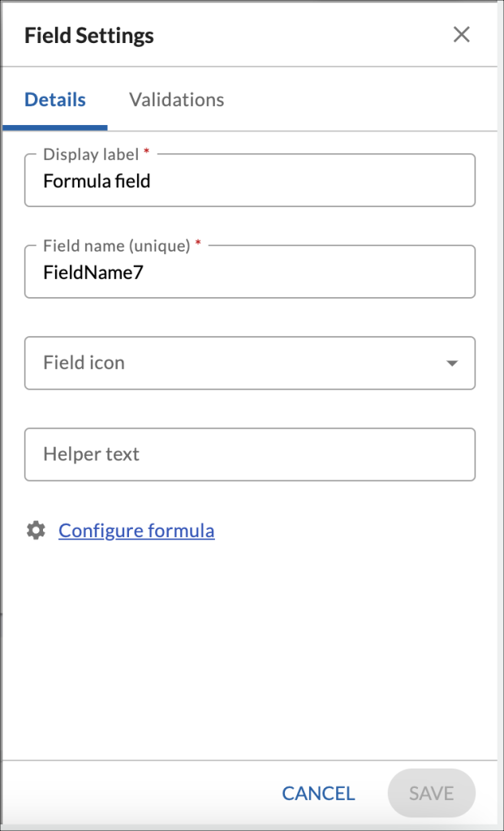Click the gear icon beside Configure formula
Viewport: 504px width, 831px height.
tap(36, 530)
